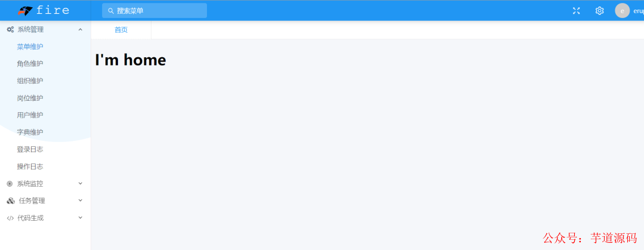Click the fire bird logo icon
Image resolution: width=644 pixels, height=250 pixels.
point(25,11)
